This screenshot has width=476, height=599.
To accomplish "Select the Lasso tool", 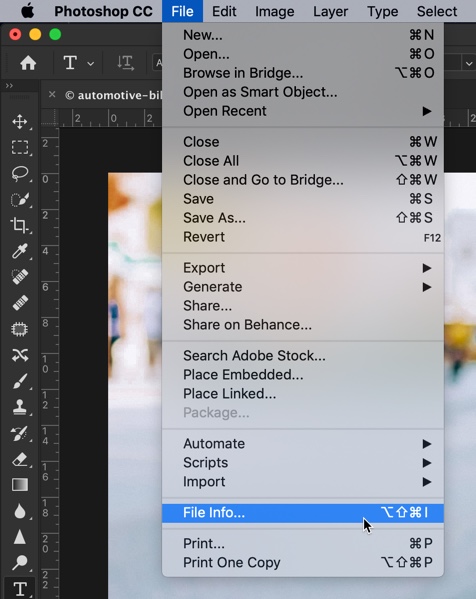I will 19,173.
